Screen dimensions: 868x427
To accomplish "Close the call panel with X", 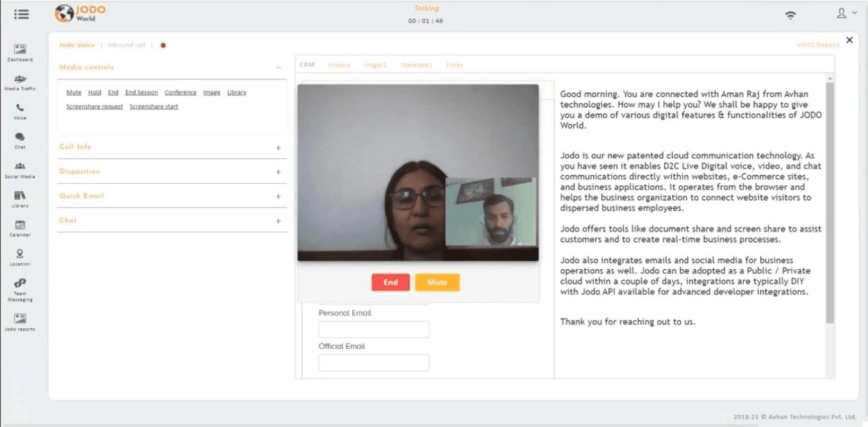I will coord(849,40).
